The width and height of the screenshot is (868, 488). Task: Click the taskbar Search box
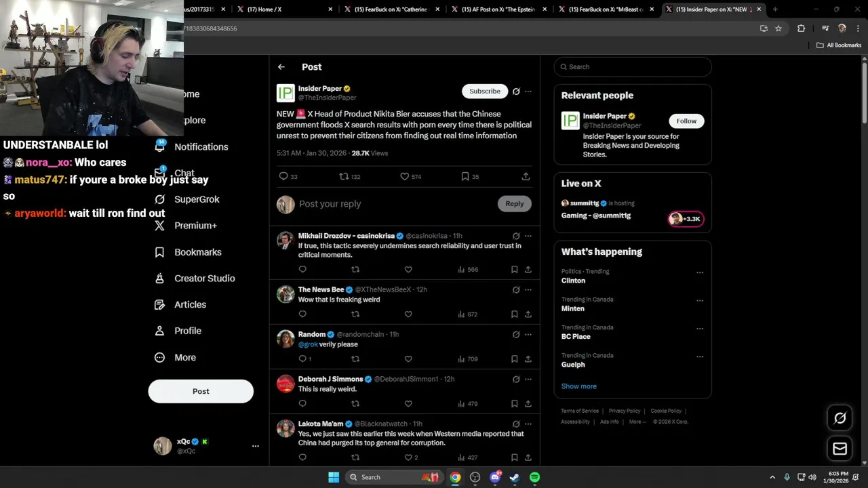(393, 477)
